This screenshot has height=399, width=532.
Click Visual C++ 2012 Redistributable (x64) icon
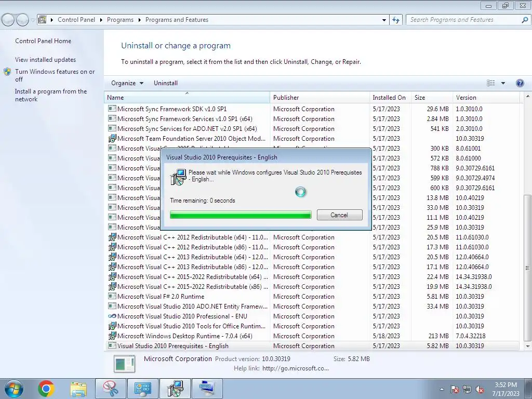coord(112,237)
